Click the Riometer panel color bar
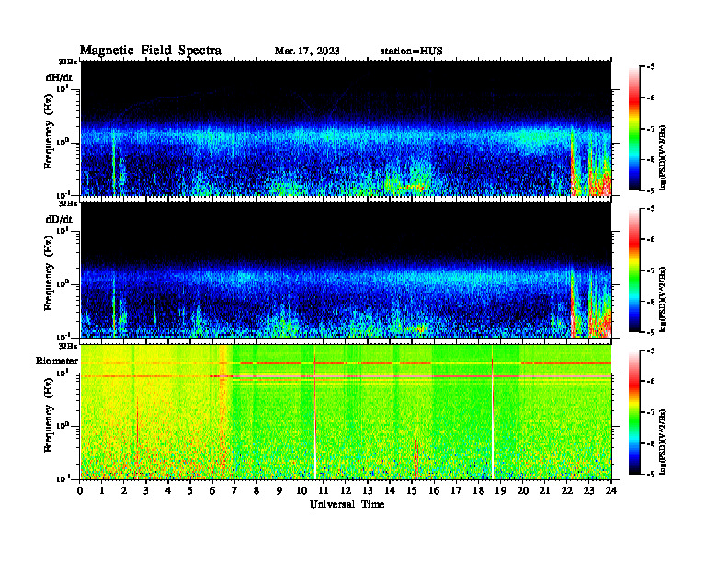728x563 pixels. tap(634, 412)
